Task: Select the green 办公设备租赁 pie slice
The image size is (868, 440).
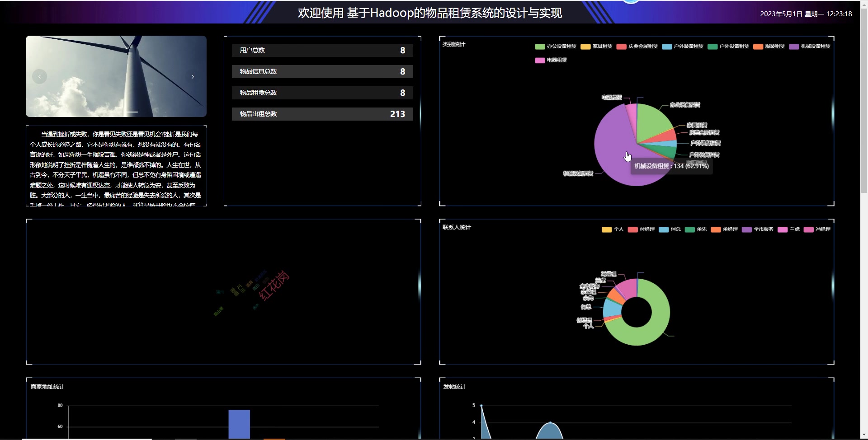Action: pos(651,121)
